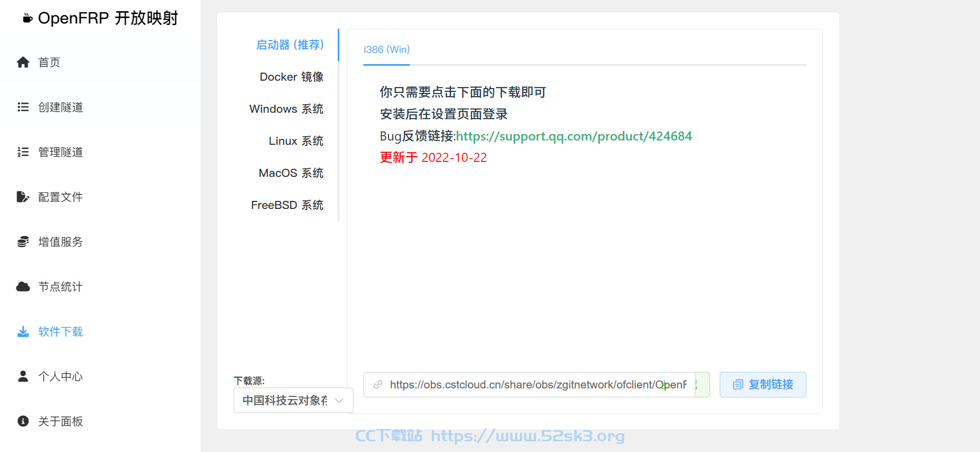Switch to the MacOS 系统 tab

(291, 173)
